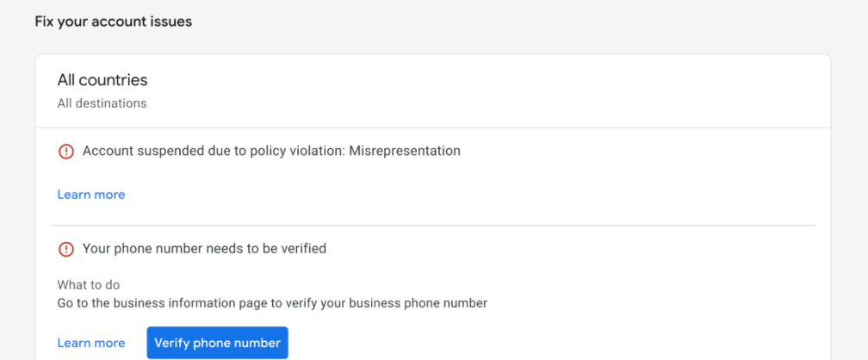Click the word Misrepresentation in the suspension notice
The height and width of the screenshot is (360, 868).
[405, 151]
